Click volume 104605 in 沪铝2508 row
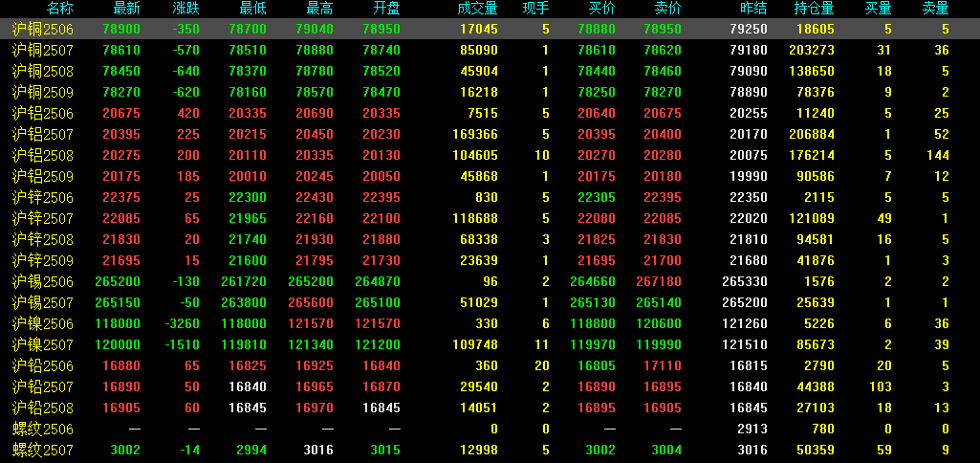 click(475, 155)
